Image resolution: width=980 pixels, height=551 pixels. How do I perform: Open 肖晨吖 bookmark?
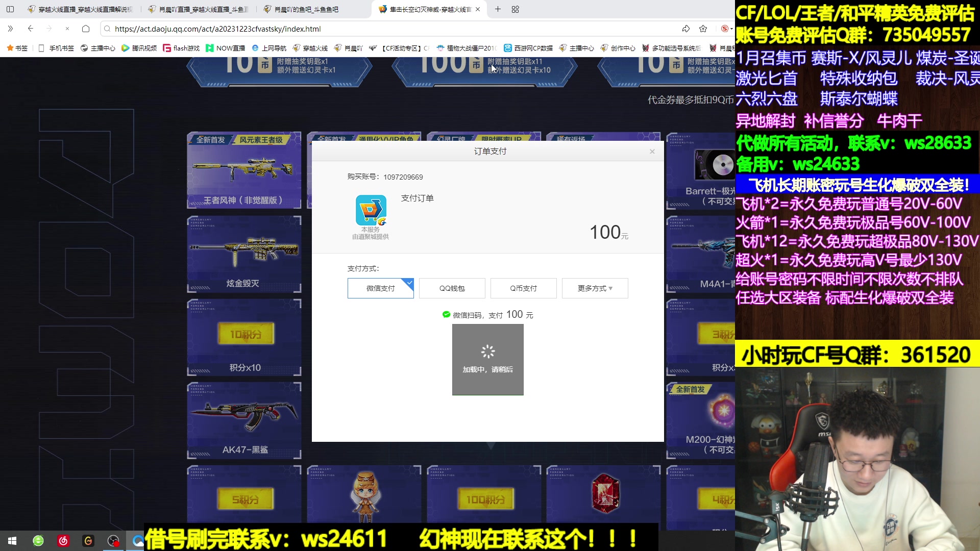coord(349,48)
